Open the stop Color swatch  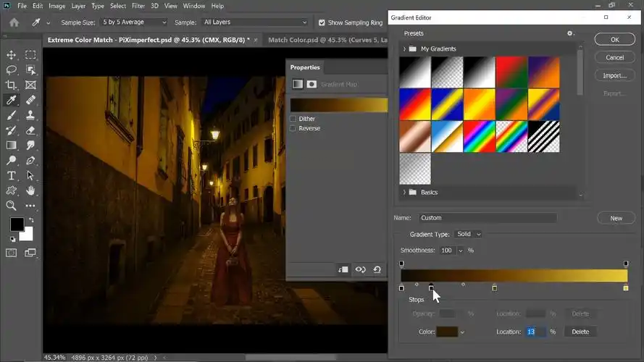447,332
